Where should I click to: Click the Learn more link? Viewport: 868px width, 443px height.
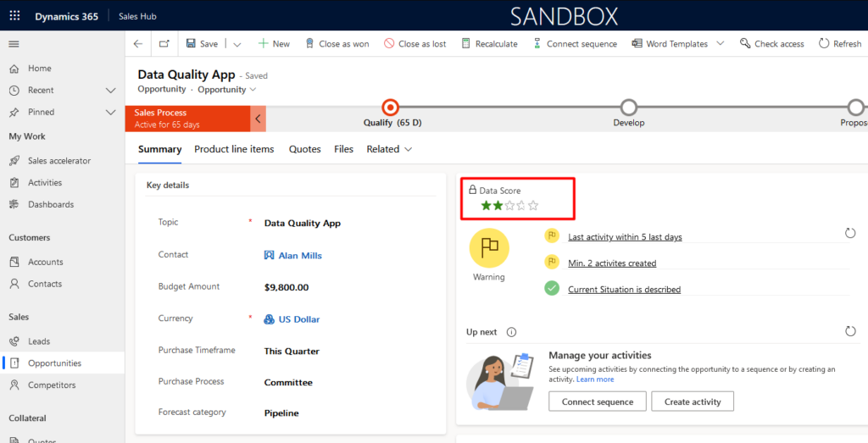tap(595, 379)
